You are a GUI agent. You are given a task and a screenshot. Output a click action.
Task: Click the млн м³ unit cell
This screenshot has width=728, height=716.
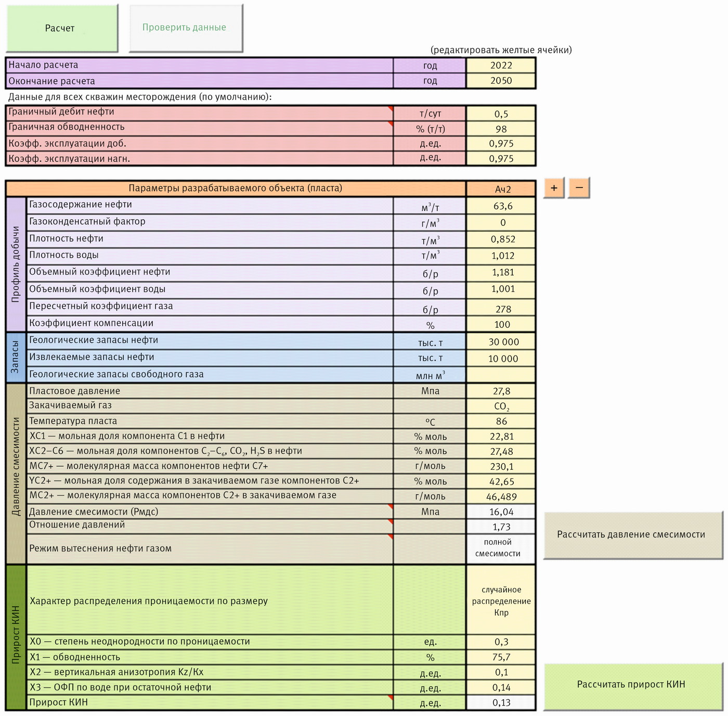pyautogui.click(x=430, y=375)
